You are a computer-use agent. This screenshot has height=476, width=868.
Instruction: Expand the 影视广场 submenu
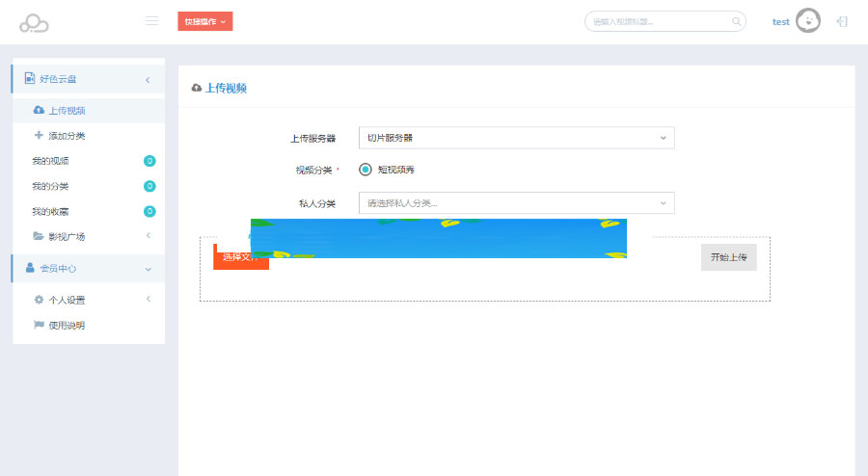148,236
